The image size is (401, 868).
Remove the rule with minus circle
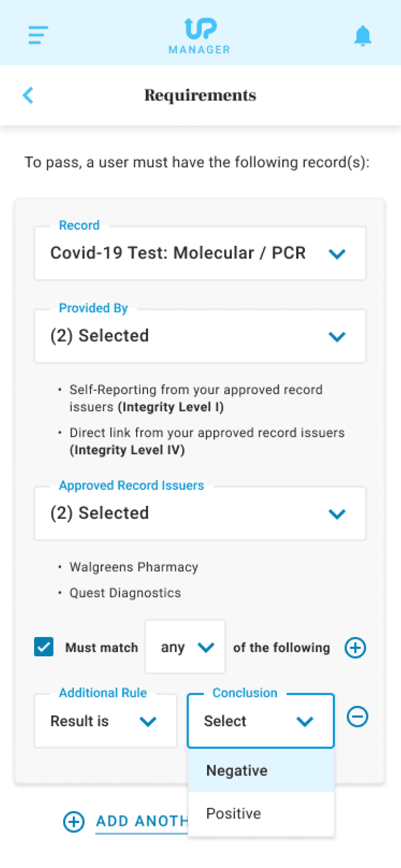pos(357,717)
